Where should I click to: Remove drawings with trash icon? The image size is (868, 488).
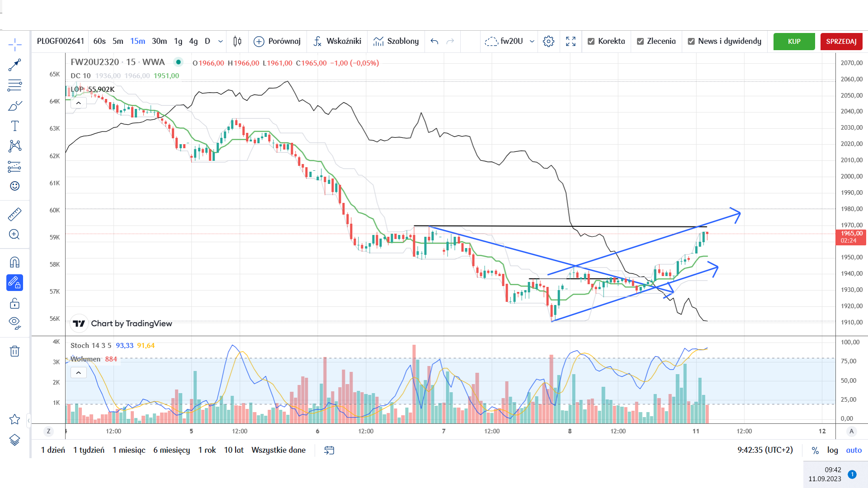click(x=15, y=351)
